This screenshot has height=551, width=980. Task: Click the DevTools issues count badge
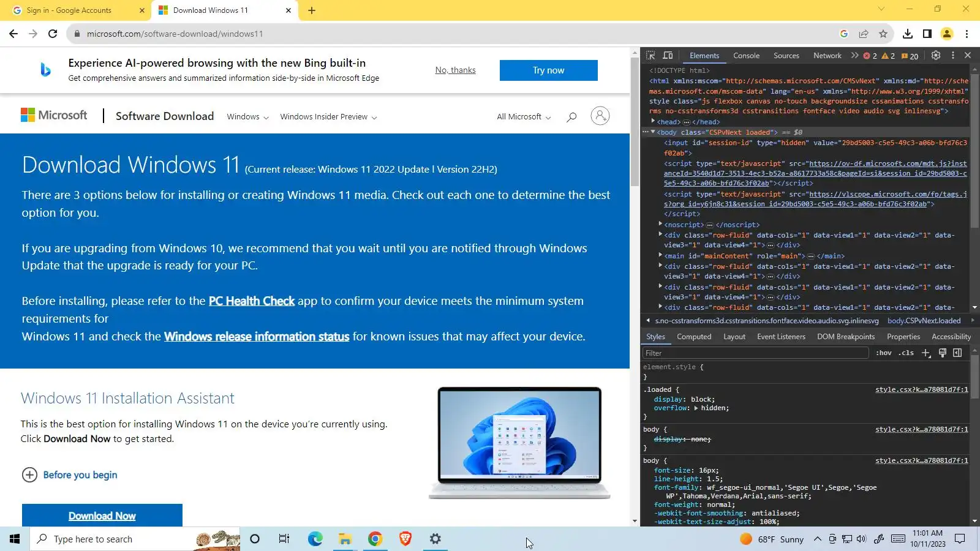pos(910,56)
